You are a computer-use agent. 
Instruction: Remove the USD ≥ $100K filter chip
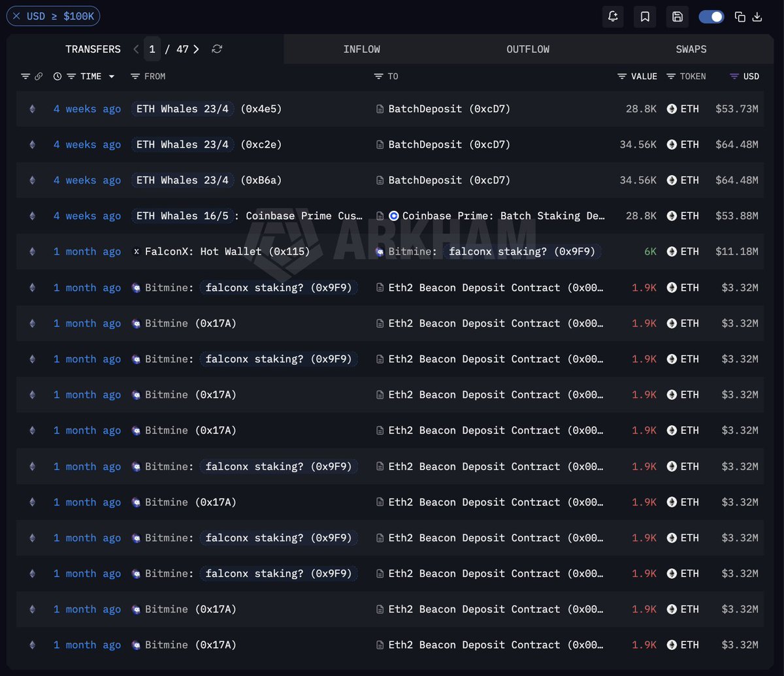click(16, 16)
